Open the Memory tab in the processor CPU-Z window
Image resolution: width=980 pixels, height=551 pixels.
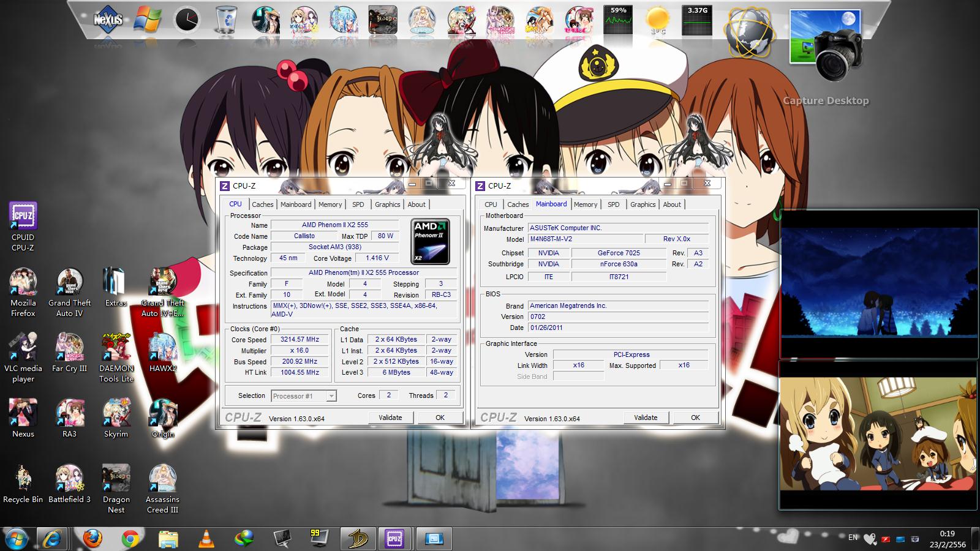tap(330, 204)
